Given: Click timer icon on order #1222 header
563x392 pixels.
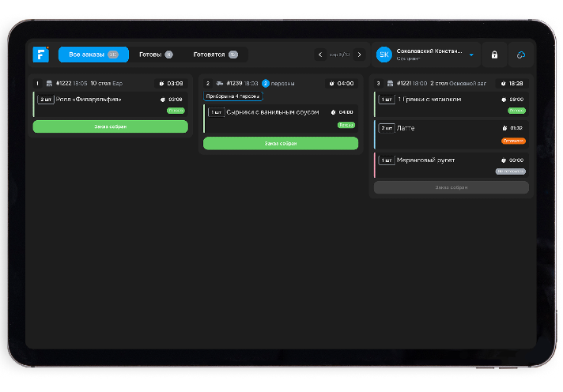Looking at the screenshot, I should (161, 83).
